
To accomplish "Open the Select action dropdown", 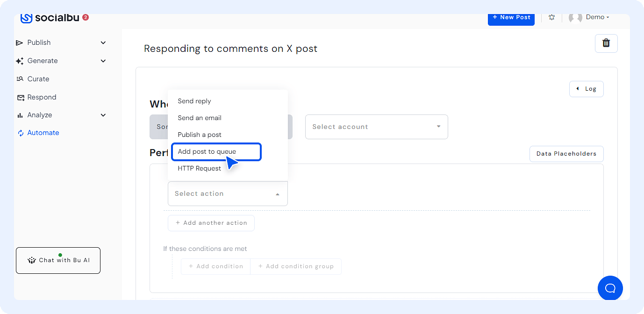I will tap(227, 193).
